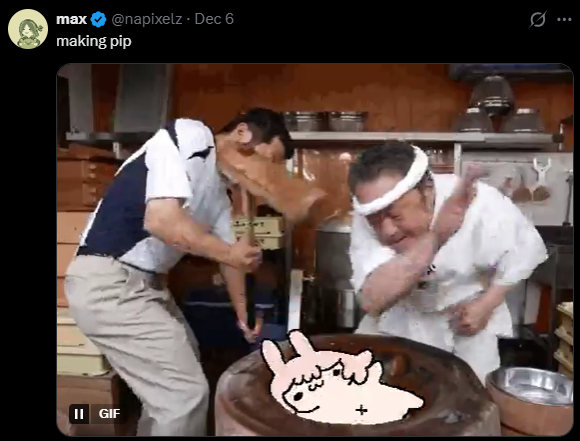
Task: Pause the GIF with the pause button
Action: coord(79,414)
